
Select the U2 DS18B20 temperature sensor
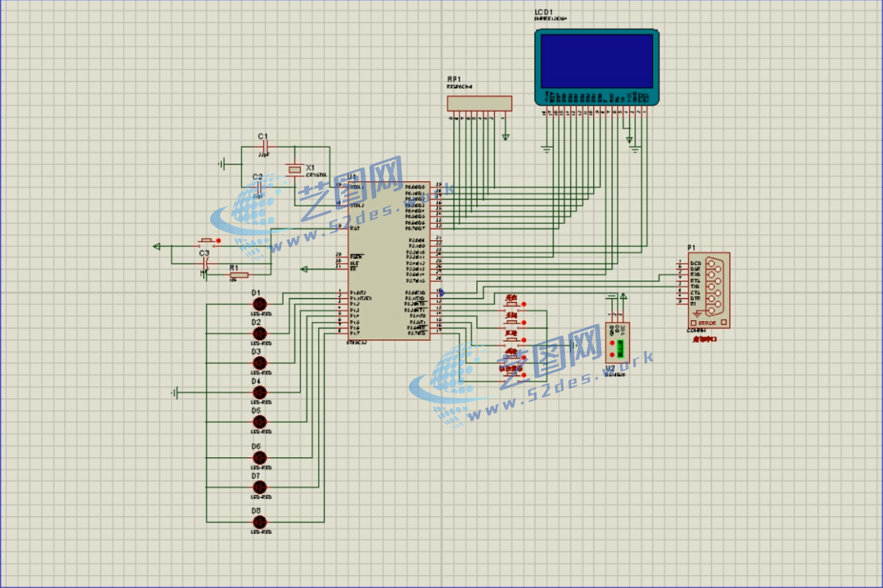click(x=617, y=343)
